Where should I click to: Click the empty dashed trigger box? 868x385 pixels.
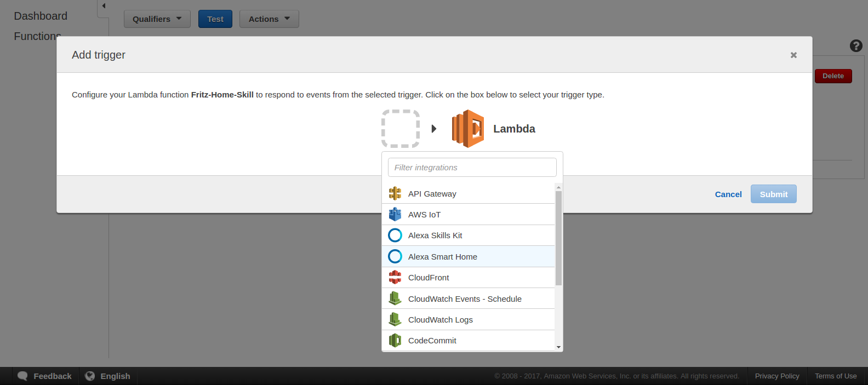coord(401,129)
